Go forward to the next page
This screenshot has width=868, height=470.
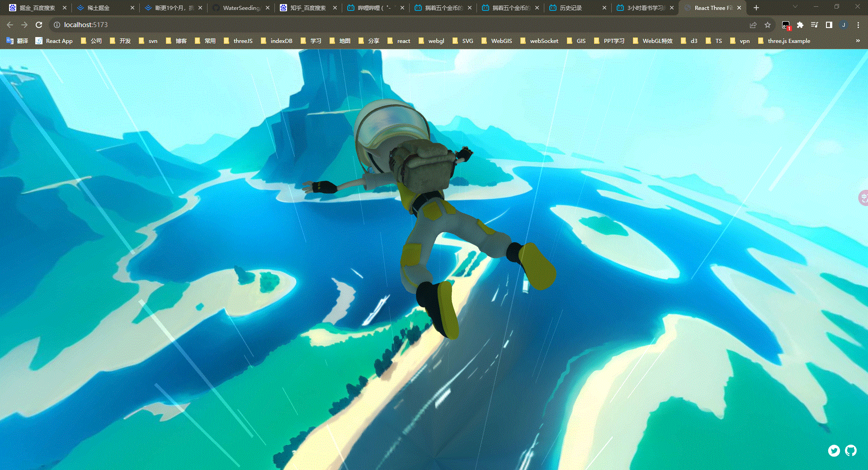pos(24,25)
